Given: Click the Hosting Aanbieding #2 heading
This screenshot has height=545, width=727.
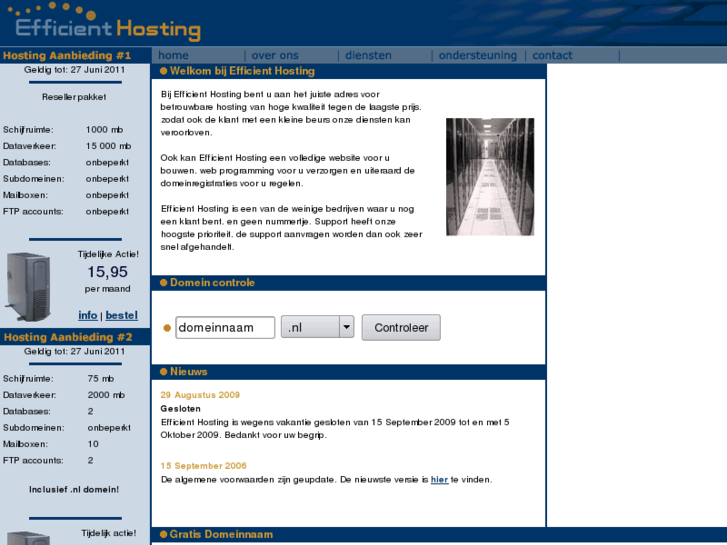Looking at the screenshot, I should point(68,337).
